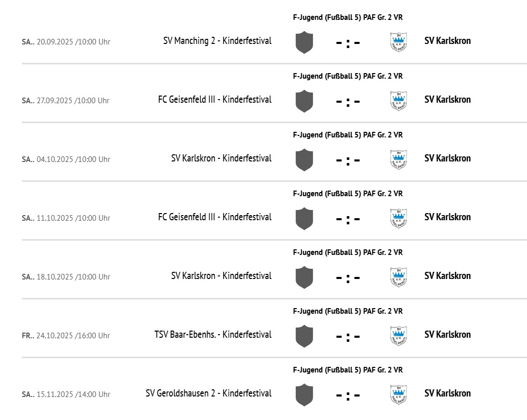Click SV Karlskron crest in 04.10.2025 match
This screenshot has height=420, width=527.
tap(398, 159)
